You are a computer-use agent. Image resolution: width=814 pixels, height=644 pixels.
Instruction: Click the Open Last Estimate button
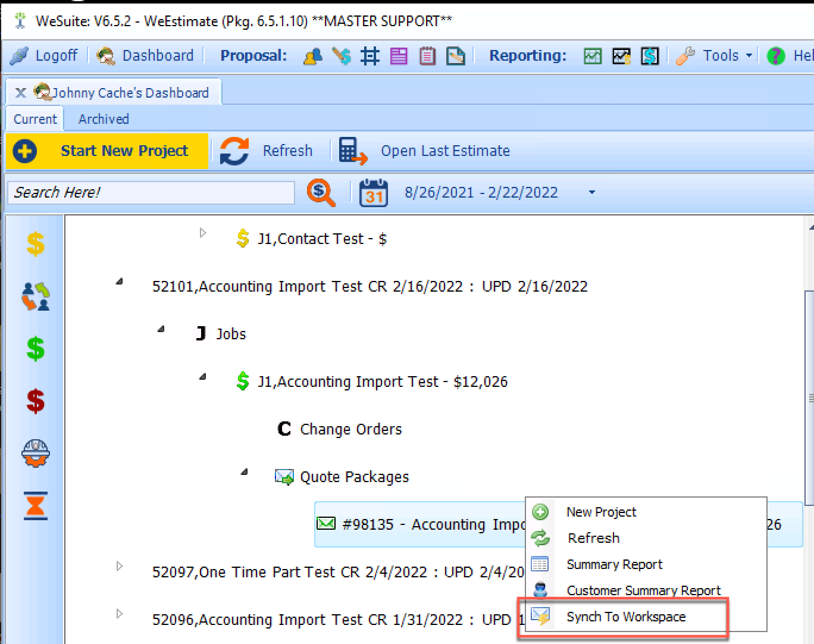tap(424, 151)
